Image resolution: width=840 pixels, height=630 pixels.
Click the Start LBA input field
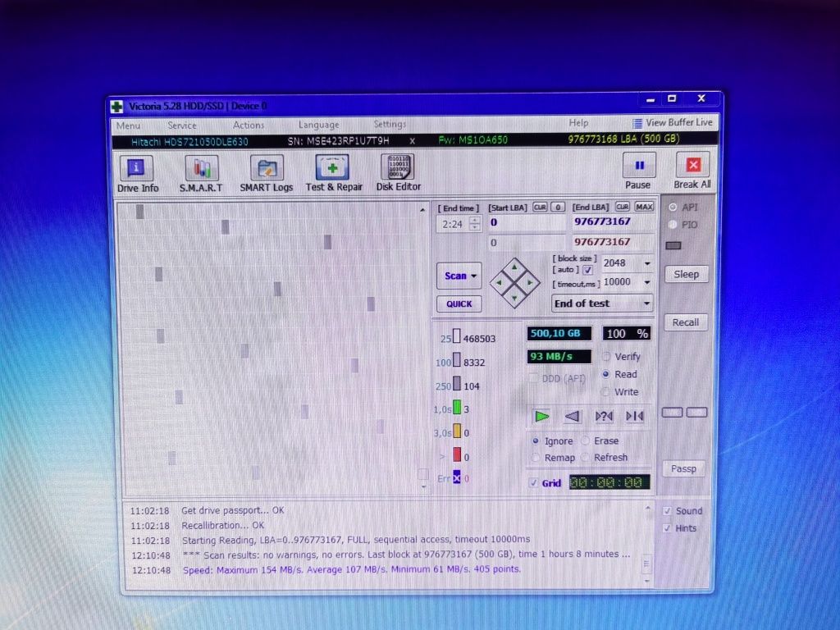(526, 222)
